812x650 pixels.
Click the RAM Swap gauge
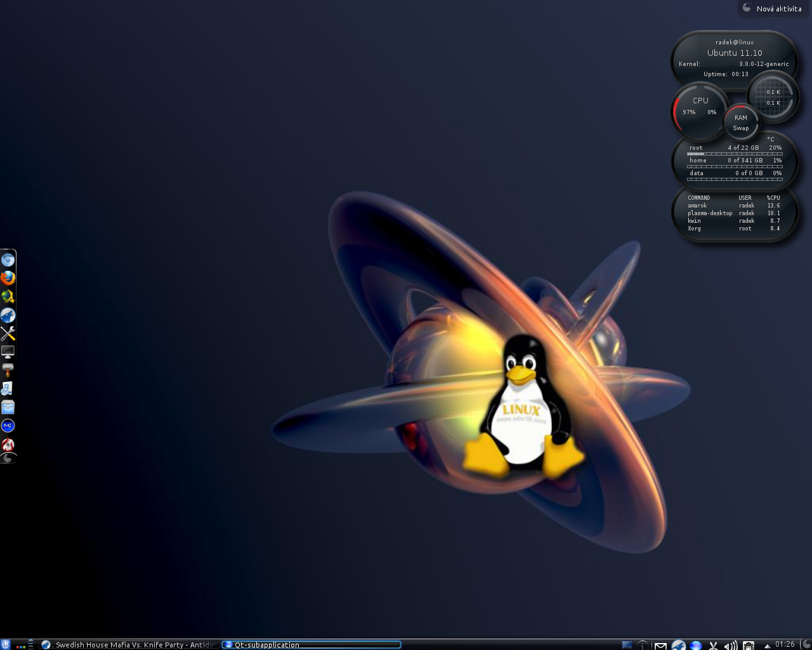pyautogui.click(x=741, y=123)
